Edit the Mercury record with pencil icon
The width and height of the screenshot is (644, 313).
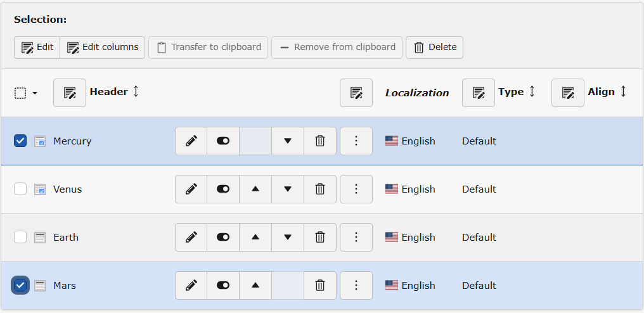pyautogui.click(x=191, y=141)
